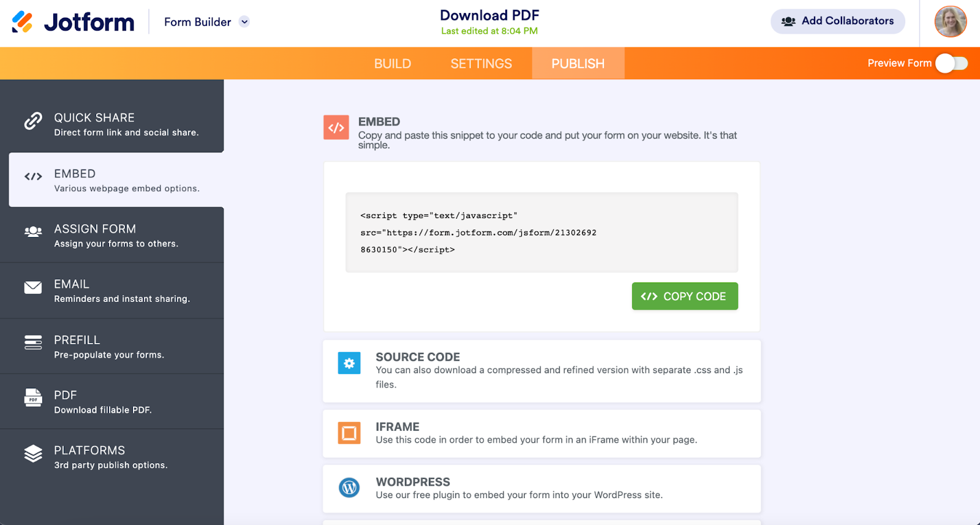Click the Source Code gear icon
980x525 pixels.
click(349, 363)
